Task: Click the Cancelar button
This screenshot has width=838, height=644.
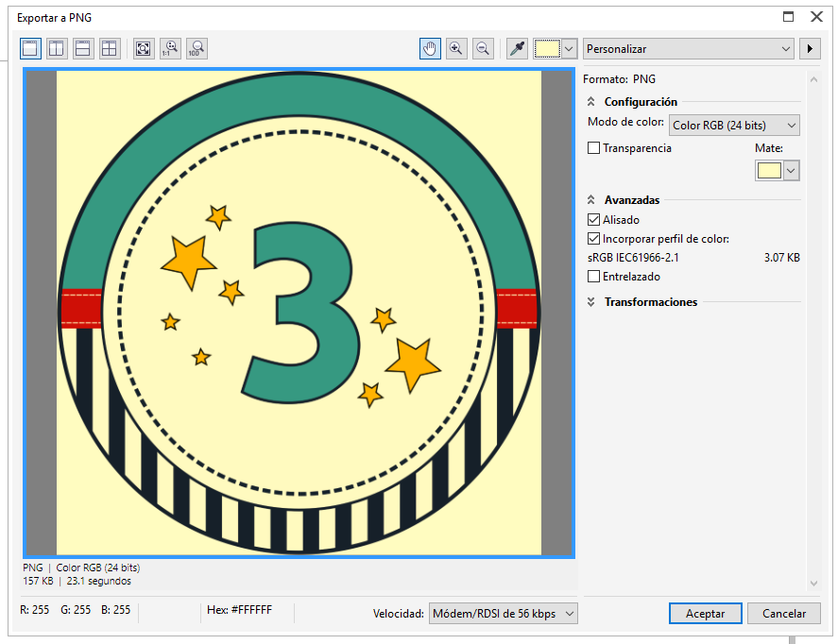Action: tap(783, 614)
